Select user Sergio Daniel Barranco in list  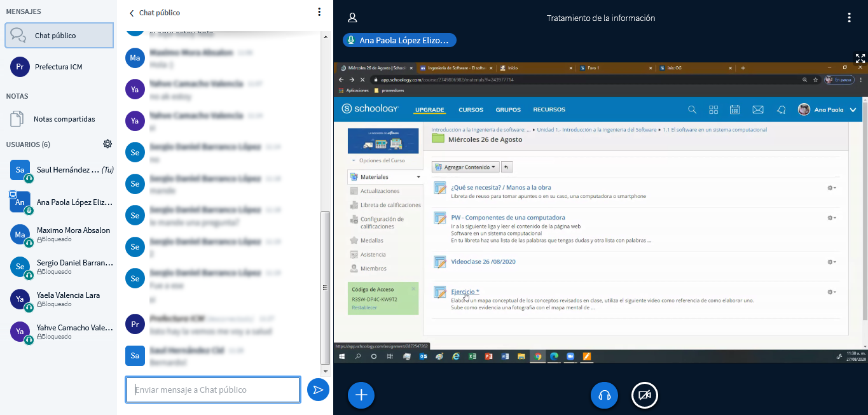pyautogui.click(x=59, y=267)
